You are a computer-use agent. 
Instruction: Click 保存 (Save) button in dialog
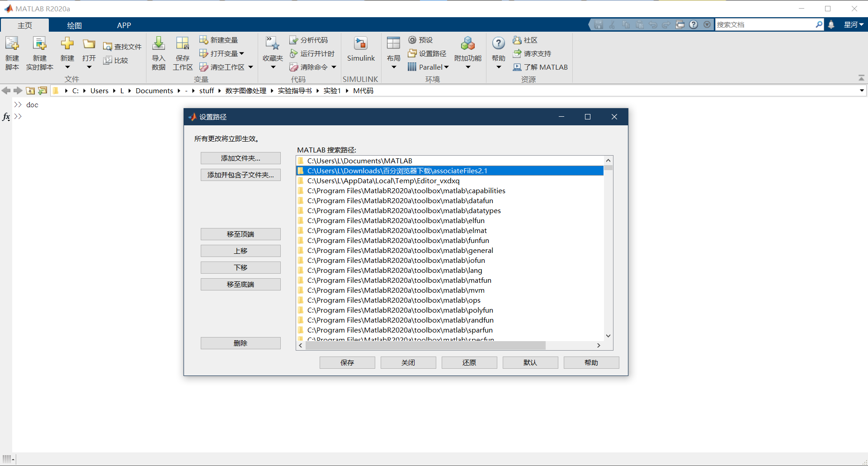[x=347, y=363]
